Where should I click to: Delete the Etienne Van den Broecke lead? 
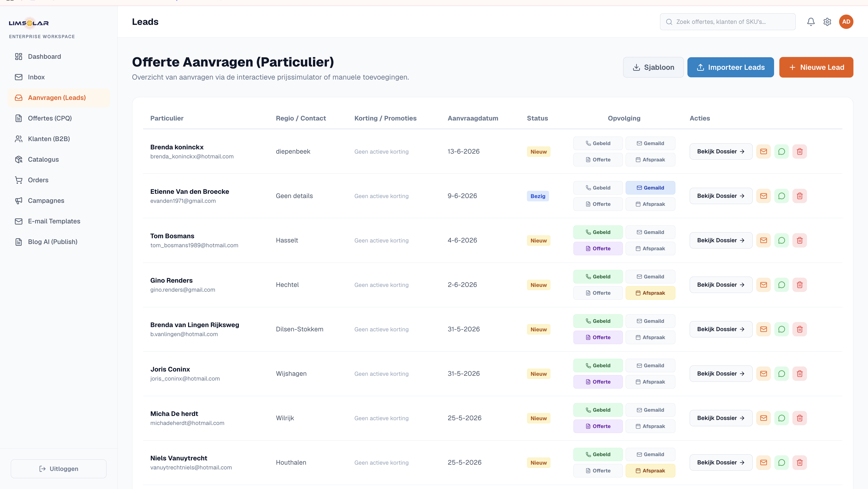[x=800, y=196]
